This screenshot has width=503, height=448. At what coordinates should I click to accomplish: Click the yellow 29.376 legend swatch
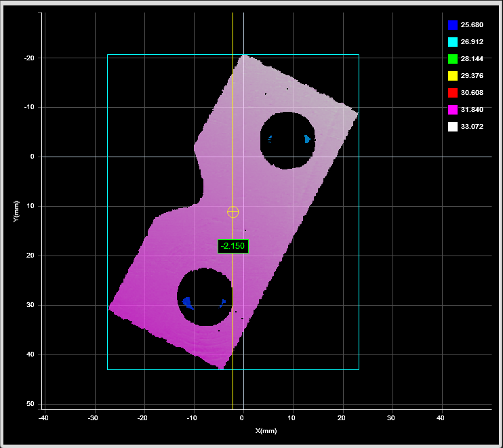(x=453, y=76)
